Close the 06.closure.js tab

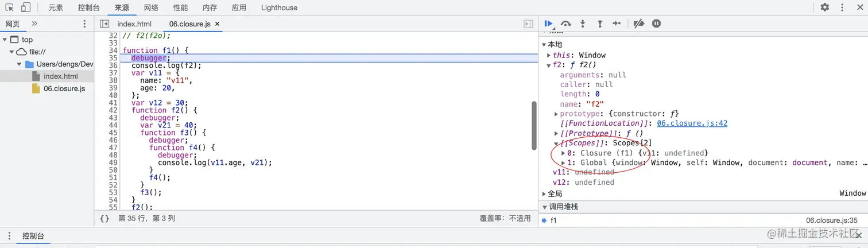pyautogui.click(x=218, y=24)
